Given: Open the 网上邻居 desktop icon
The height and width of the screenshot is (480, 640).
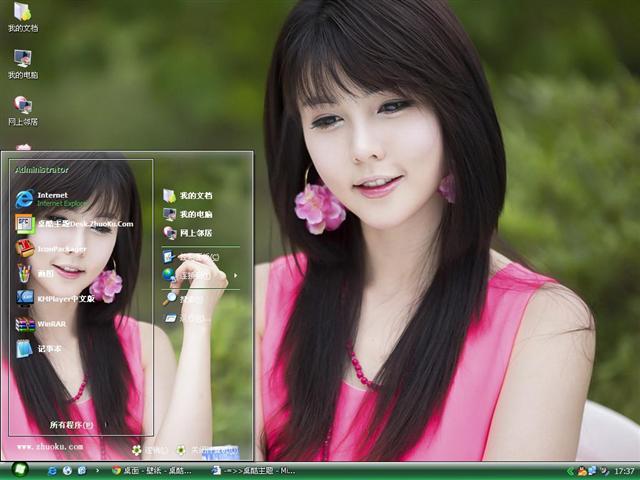Looking at the screenshot, I should pos(23,111).
